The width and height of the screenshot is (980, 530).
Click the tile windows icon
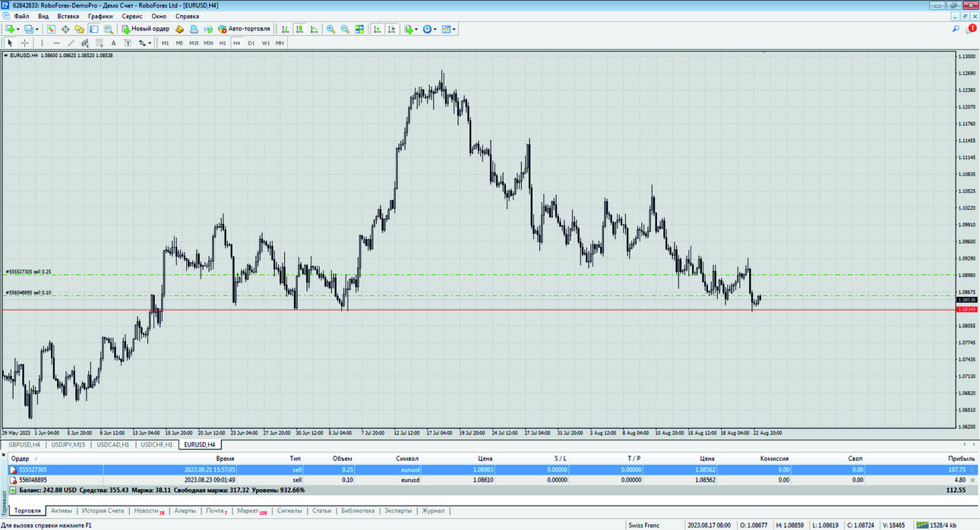pyautogui.click(x=359, y=29)
